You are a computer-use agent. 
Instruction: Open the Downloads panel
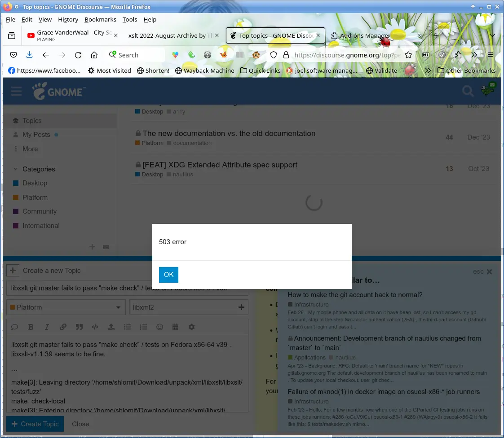(x=29, y=55)
